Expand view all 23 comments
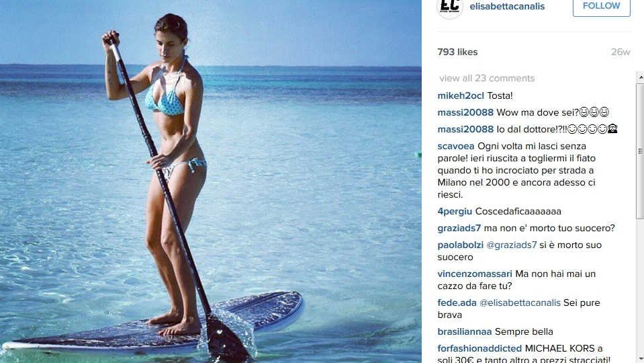 click(487, 78)
